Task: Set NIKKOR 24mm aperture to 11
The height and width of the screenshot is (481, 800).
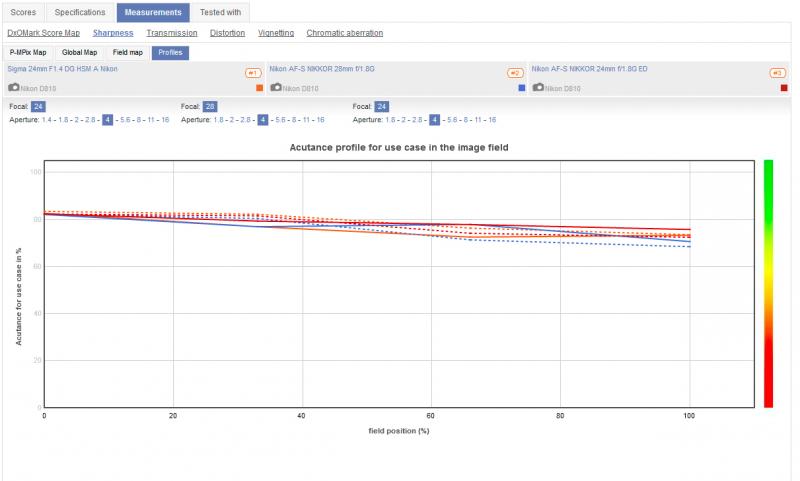Action: (478, 120)
